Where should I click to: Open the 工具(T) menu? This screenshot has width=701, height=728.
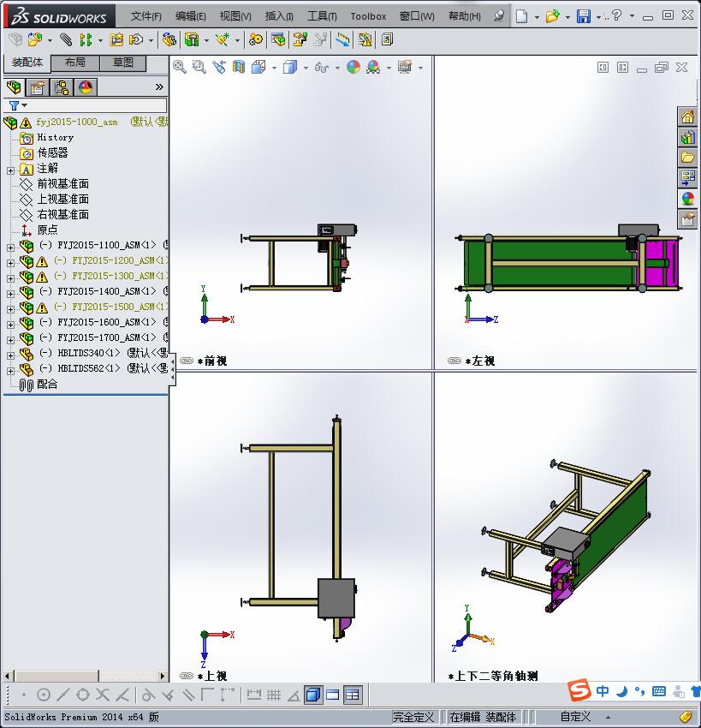[322, 16]
